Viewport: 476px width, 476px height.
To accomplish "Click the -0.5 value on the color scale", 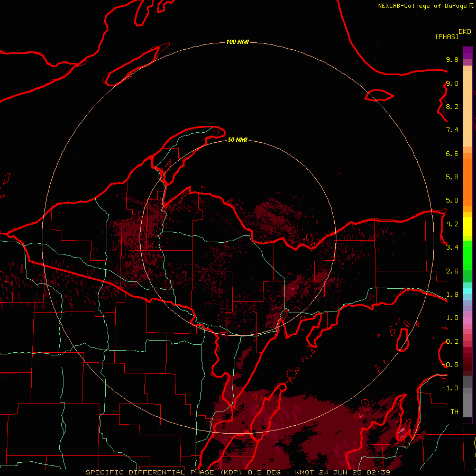I will pyautogui.click(x=451, y=365).
